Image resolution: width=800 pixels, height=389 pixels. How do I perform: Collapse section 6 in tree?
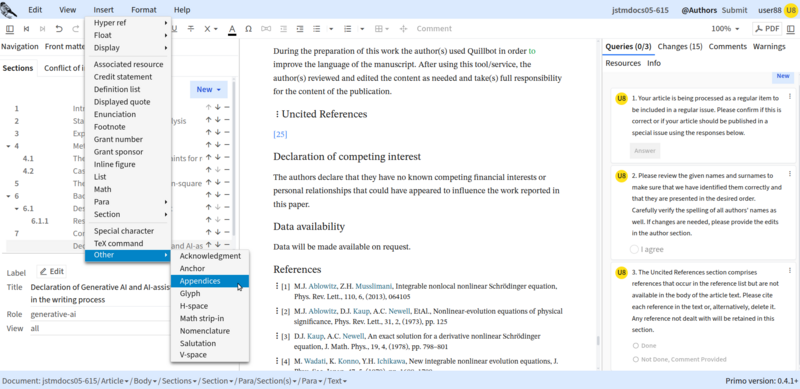(8, 196)
